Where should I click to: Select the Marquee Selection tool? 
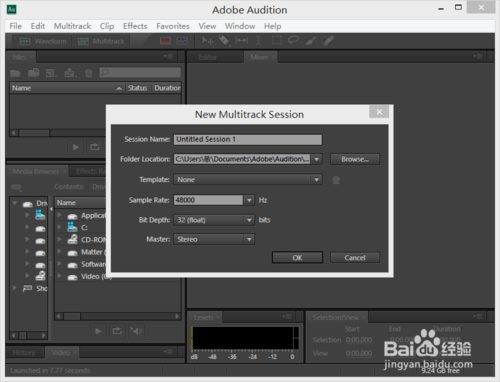[x=277, y=41]
